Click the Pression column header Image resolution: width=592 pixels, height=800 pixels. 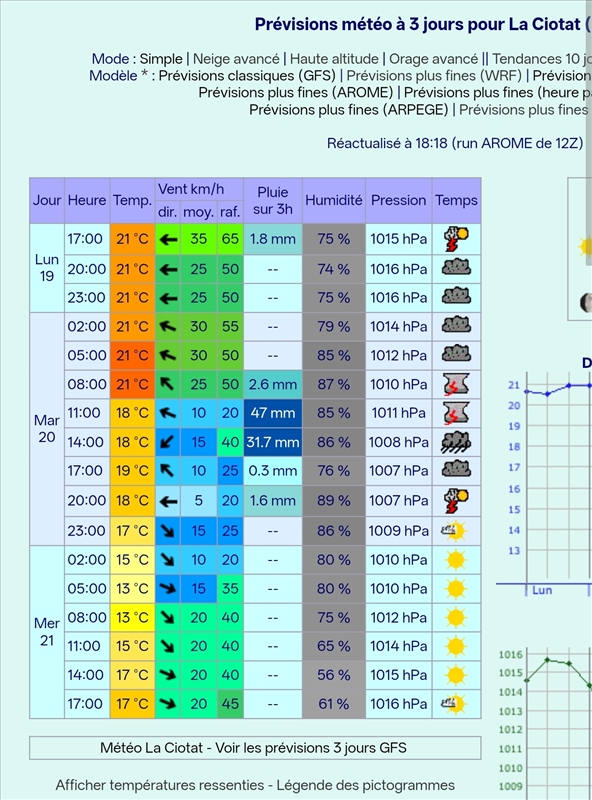coord(399,200)
